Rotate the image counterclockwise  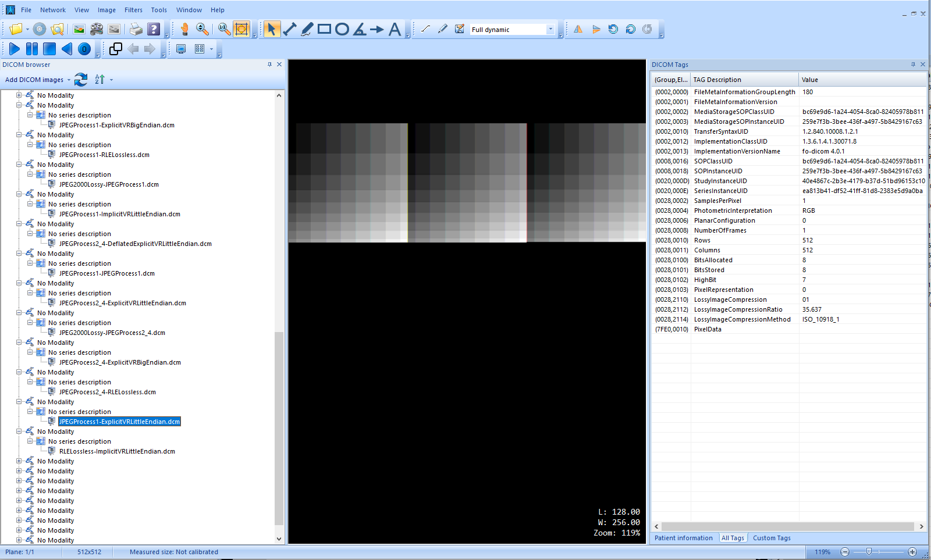point(613,28)
